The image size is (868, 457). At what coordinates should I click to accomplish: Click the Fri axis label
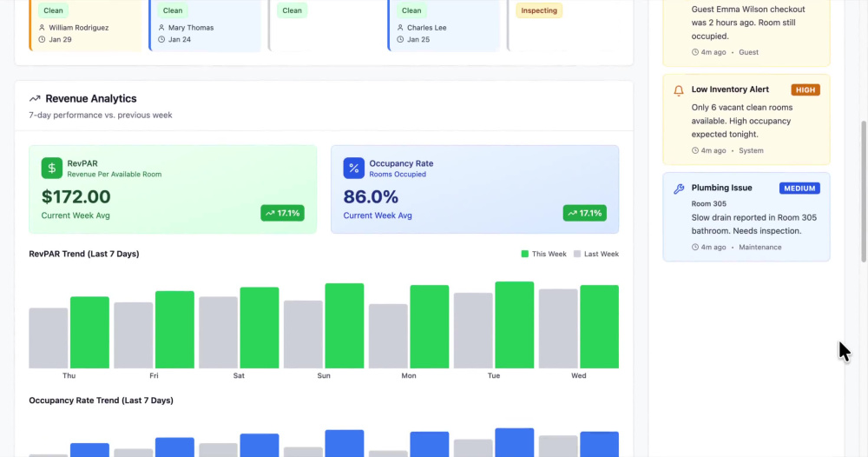click(x=154, y=375)
